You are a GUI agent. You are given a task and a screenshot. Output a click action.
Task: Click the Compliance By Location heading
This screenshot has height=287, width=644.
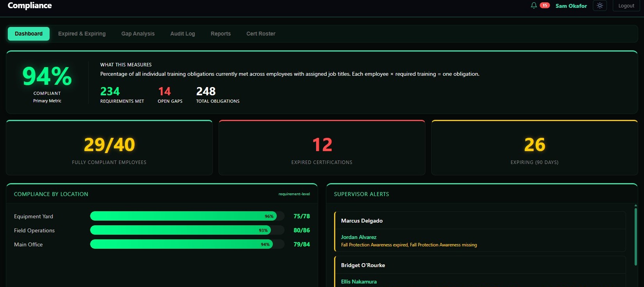tap(51, 194)
